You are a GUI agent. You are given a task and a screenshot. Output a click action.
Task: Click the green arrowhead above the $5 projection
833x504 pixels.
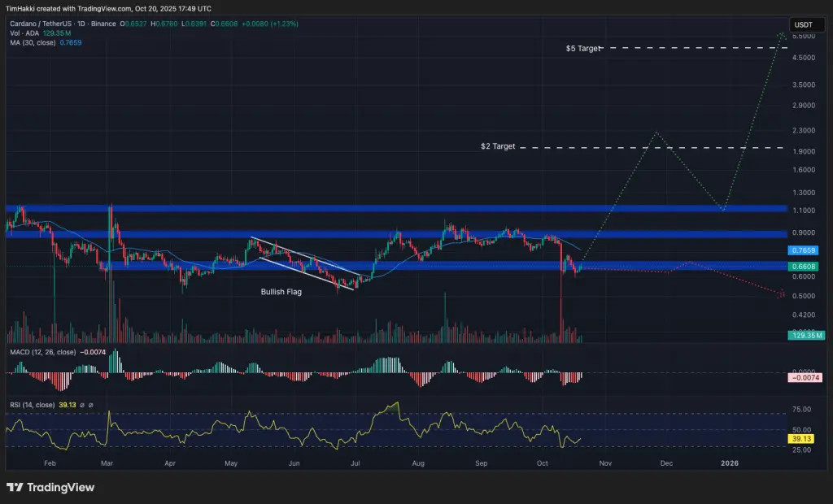tap(782, 36)
